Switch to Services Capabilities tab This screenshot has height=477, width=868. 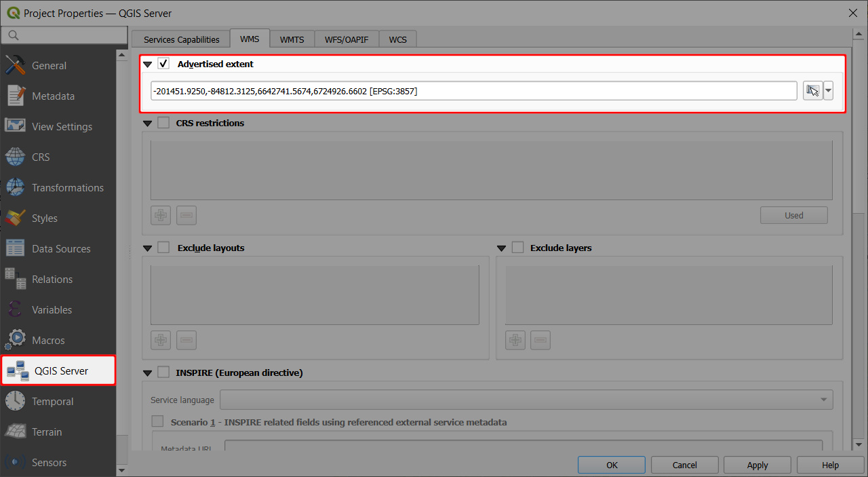point(182,39)
